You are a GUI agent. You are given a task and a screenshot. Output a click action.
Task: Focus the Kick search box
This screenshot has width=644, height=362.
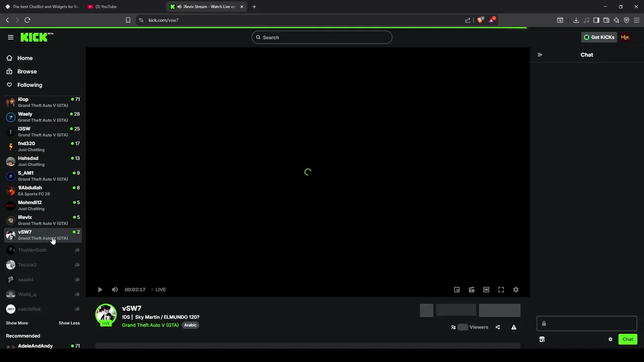[322, 37]
